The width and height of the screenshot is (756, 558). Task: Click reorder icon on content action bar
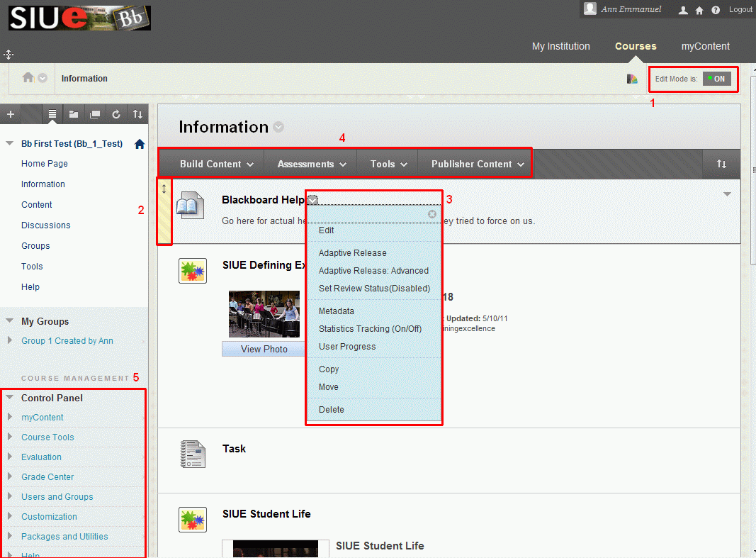tap(721, 164)
